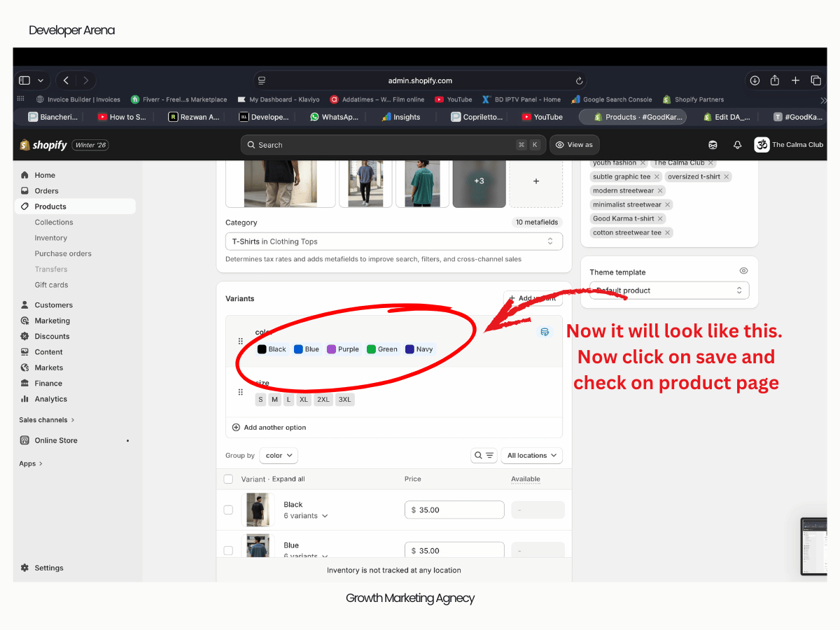840x630 pixels.
Task: Click the View as button
Action: click(574, 145)
